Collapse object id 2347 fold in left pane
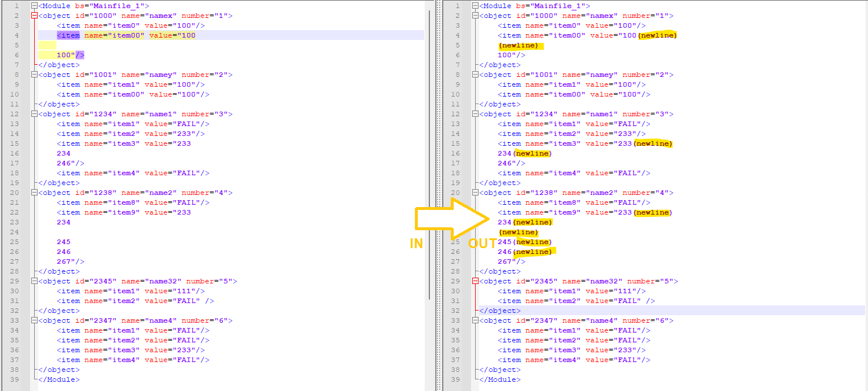This screenshot has width=868, height=391. click(x=34, y=320)
